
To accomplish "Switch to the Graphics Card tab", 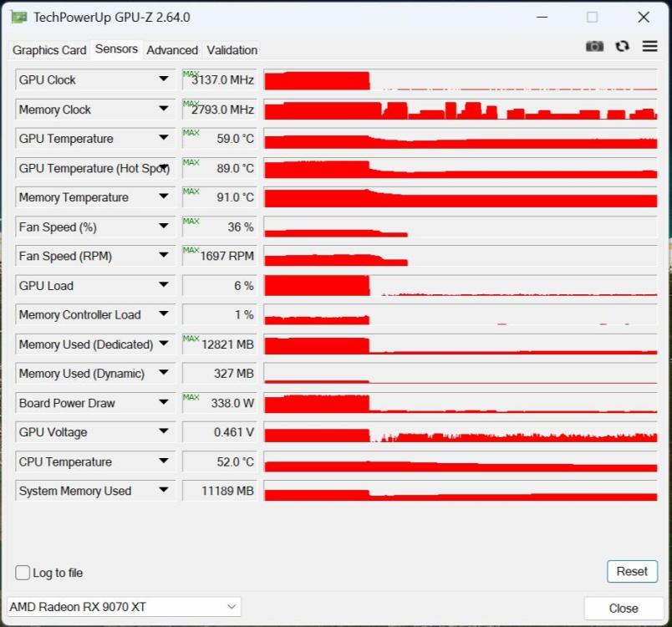I will click(49, 50).
